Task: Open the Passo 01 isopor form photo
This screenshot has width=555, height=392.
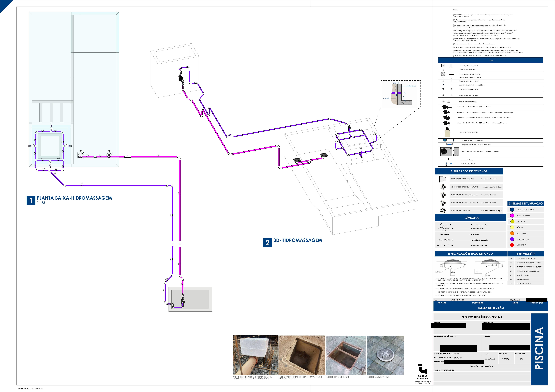Action: pyautogui.click(x=255, y=355)
